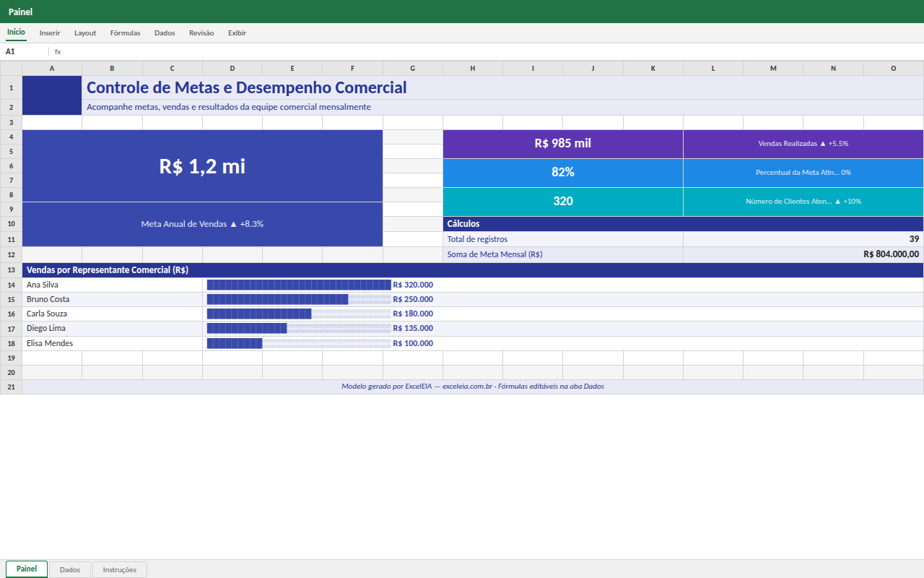
Task: Open the Revisão tab
Action: click(x=201, y=33)
